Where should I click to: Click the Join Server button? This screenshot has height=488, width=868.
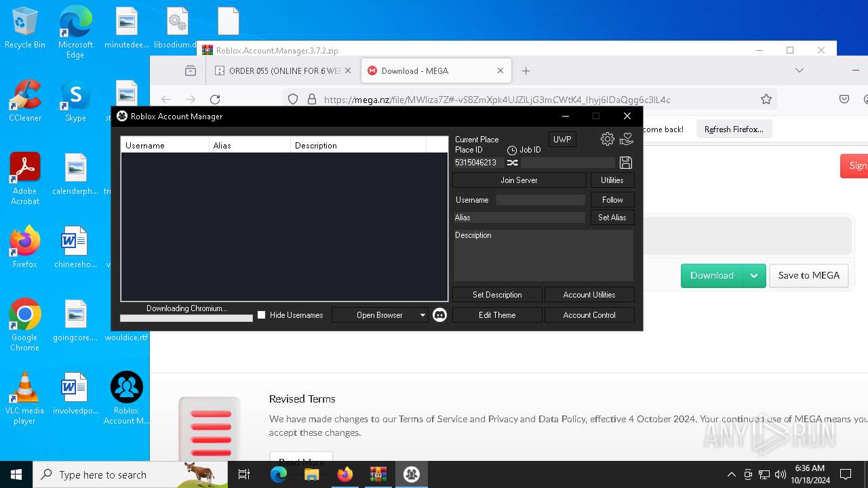[x=519, y=180]
